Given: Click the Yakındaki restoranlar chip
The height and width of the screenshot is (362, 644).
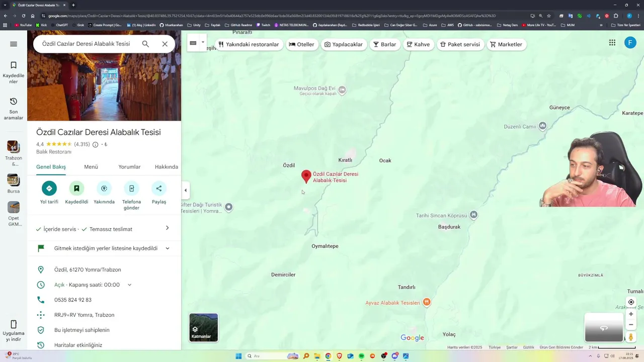Looking at the screenshot, I should click(249, 44).
